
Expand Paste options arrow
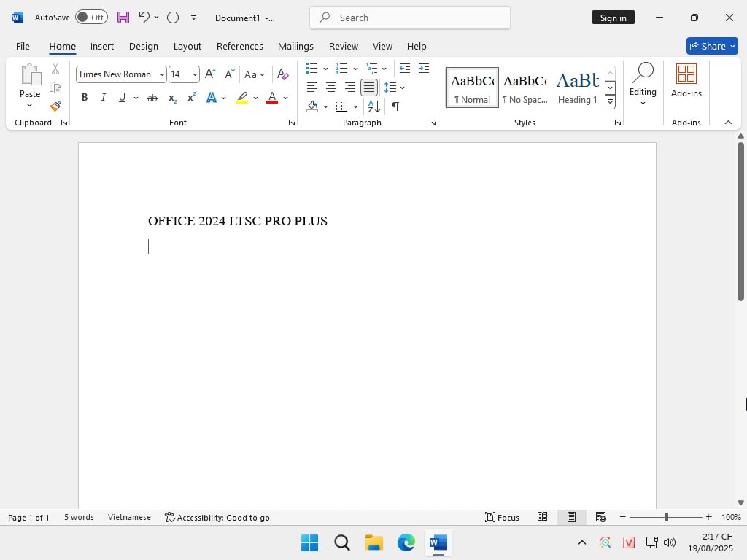pyautogui.click(x=29, y=105)
